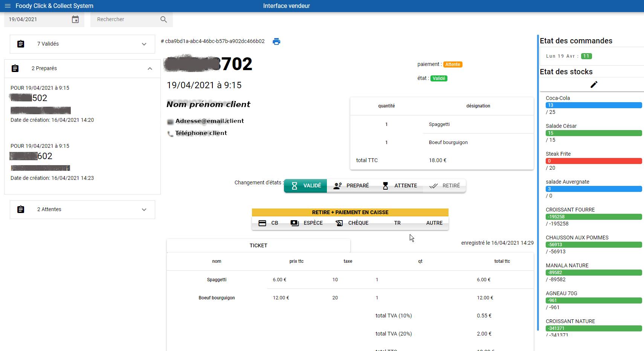Screen dimensions: 644x351
Task: Open prepared order ending in 502
Action: tap(40, 98)
